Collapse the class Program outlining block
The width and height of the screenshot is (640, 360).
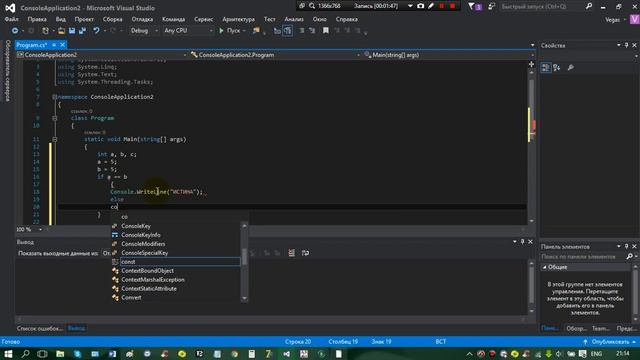pos(54,118)
